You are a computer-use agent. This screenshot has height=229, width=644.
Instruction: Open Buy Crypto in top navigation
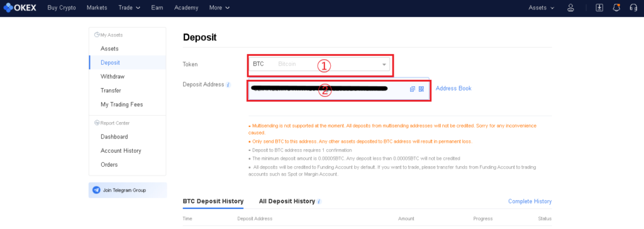tap(62, 8)
